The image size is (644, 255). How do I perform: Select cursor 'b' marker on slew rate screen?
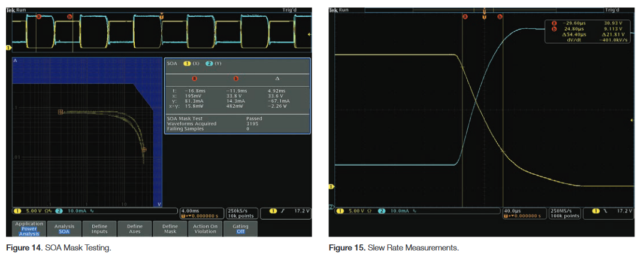pyautogui.click(x=500, y=17)
